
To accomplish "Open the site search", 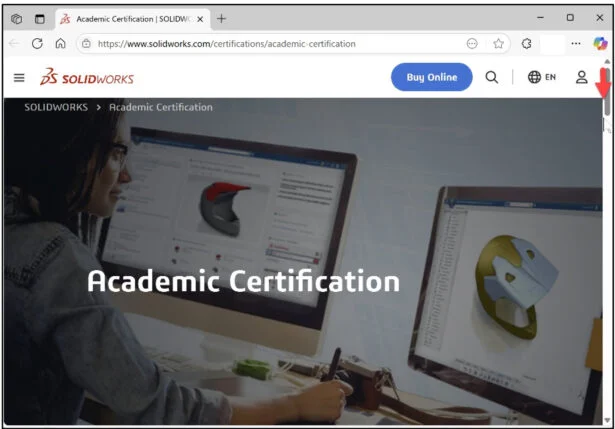I will coord(491,77).
